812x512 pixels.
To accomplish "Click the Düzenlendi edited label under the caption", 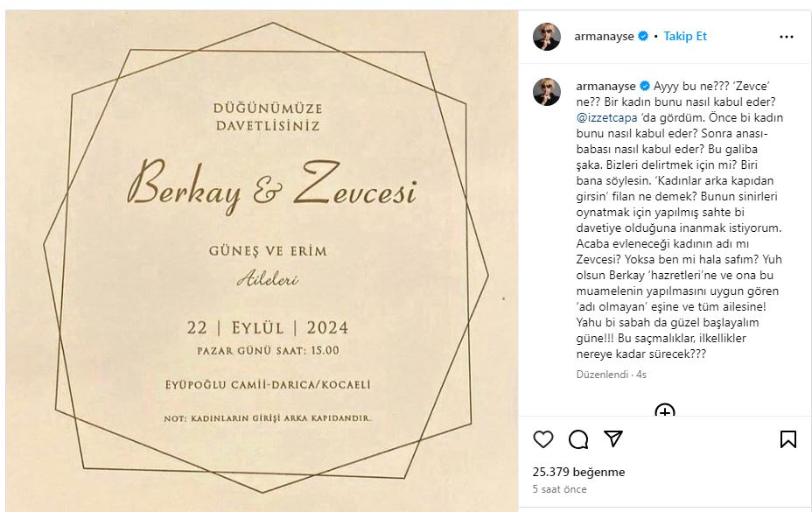I will (x=602, y=375).
